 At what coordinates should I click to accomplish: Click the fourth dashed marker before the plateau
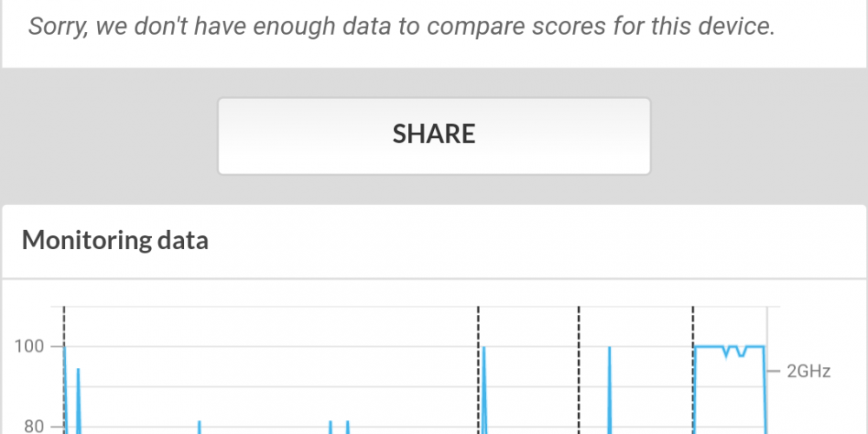pos(693,370)
